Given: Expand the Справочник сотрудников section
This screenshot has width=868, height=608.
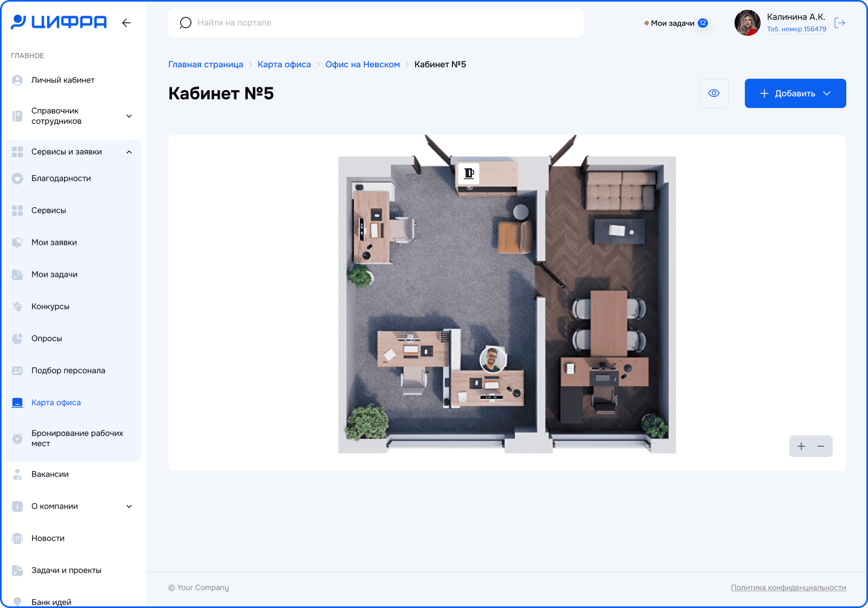Looking at the screenshot, I should 129,116.
